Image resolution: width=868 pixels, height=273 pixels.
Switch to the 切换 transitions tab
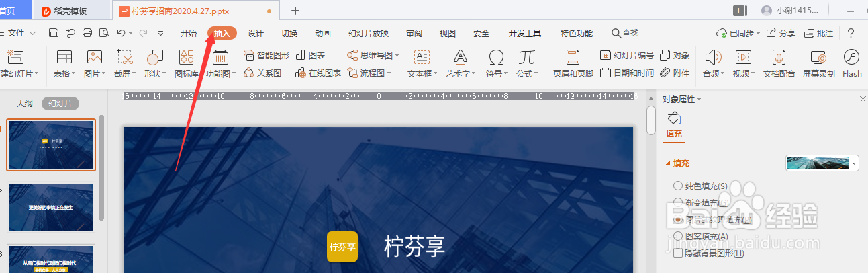pyautogui.click(x=289, y=33)
